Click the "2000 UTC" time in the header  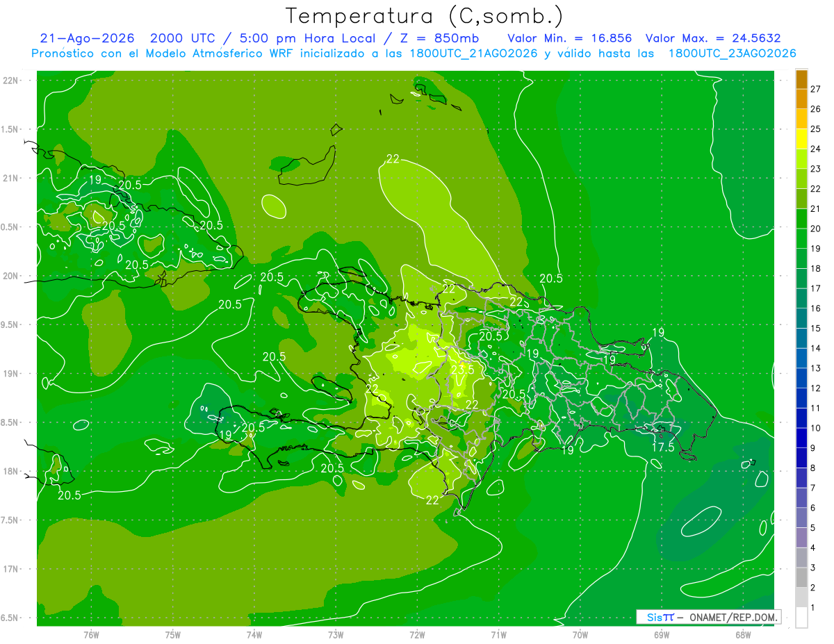coord(181,38)
